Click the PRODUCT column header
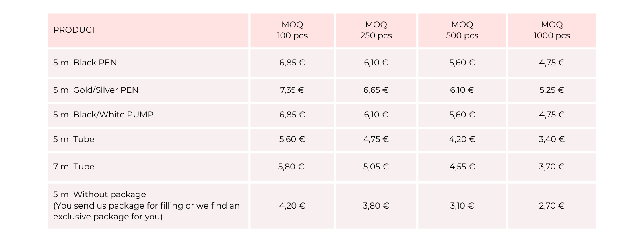The image size is (644, 242). [75, 30]
